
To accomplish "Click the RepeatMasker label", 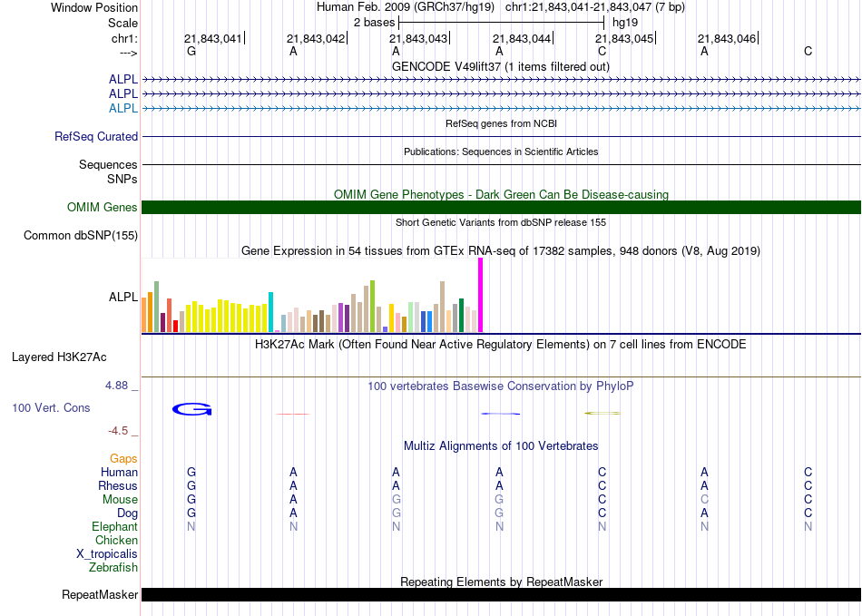I will click(x=100, y=594).
